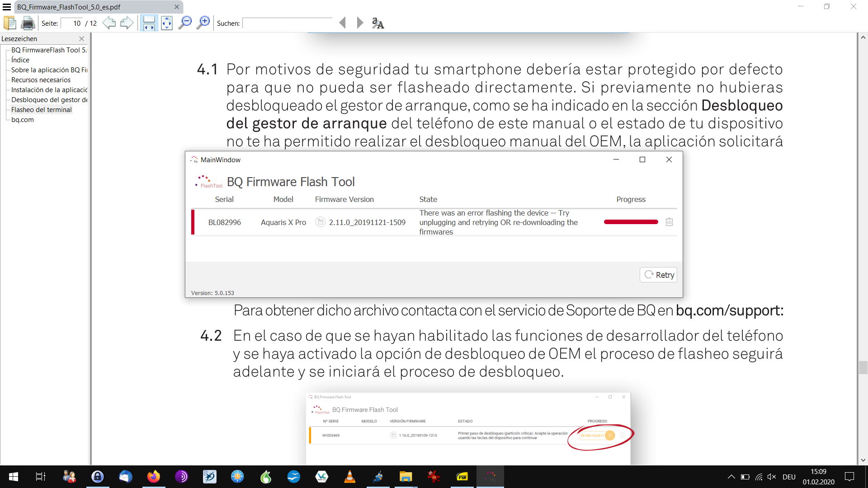This screenshot has width=868, height=488.
Task: Click the State column header
Action: tap(428, 199)
